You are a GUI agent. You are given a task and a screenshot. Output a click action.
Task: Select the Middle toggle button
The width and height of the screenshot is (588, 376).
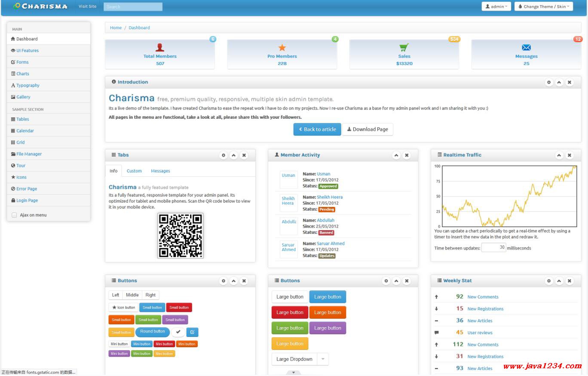tap(132, 295)
